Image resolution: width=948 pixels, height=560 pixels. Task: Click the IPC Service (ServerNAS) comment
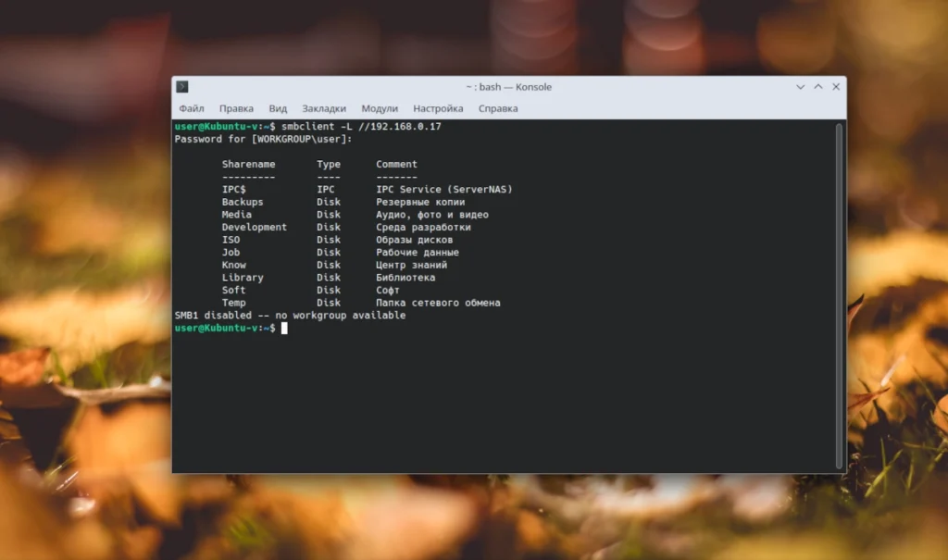pyautogui.click(x=444, y=189)
